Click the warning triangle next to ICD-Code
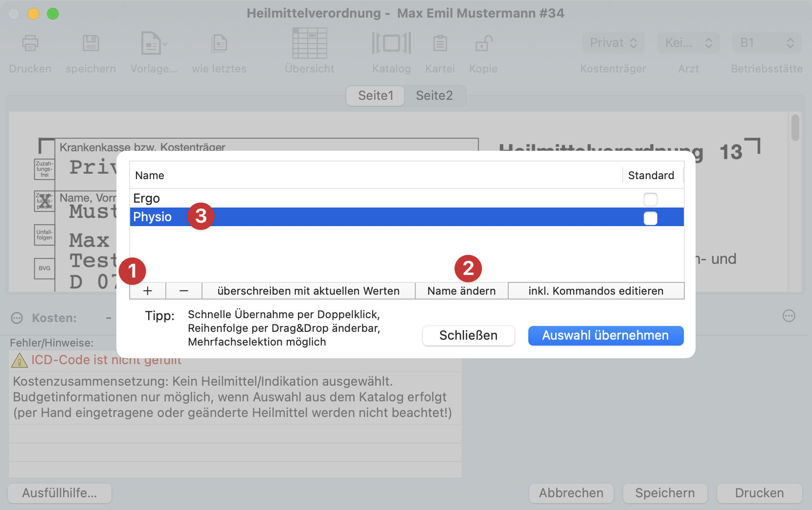812x510 pixels. coord(19,361)
